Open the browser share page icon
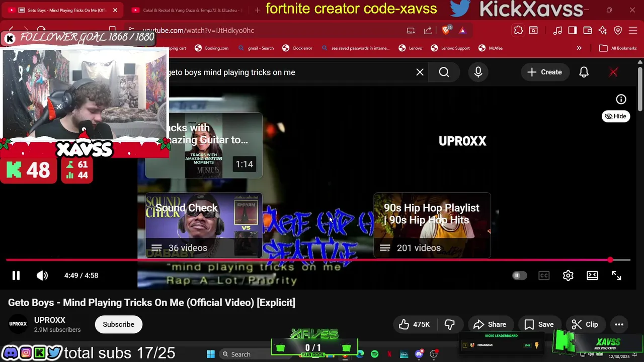Image resolution: width=644 pixels, height=362 pixels. click(428, 30)
